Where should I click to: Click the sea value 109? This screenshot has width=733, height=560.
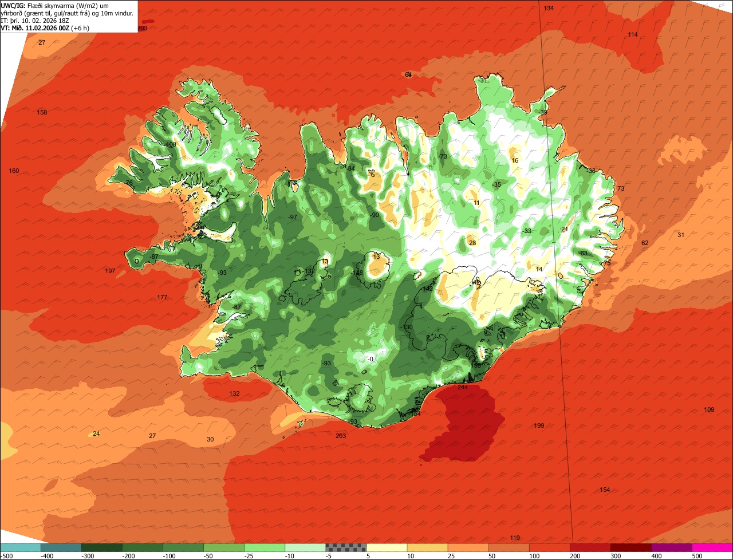point(709,410)
